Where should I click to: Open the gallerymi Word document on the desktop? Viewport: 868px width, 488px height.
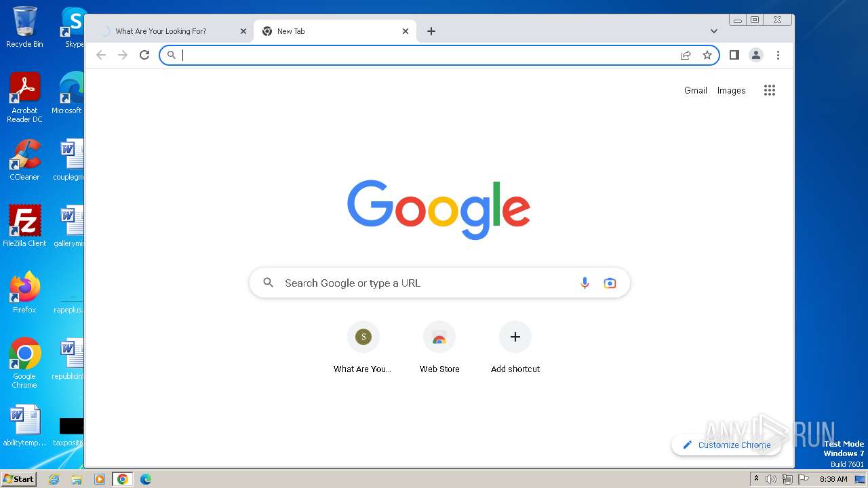click(x=70, y=226)
